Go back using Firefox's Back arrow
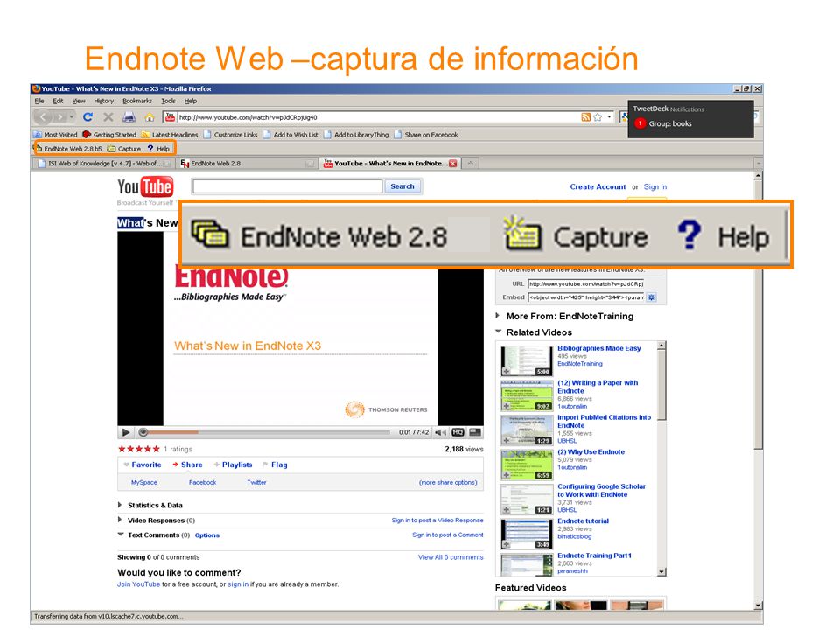This screenshot has height=630, width=840. [43, 116]
